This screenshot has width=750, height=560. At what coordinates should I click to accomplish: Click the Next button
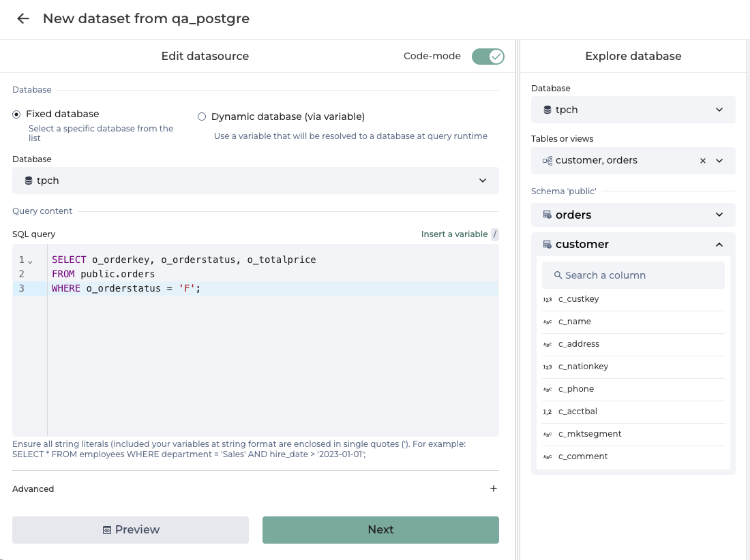point(380,530)
